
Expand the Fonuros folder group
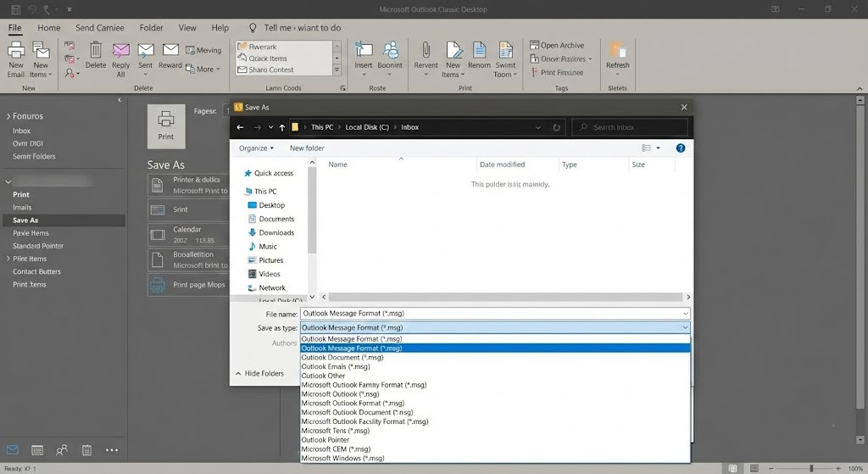pyautogui.click(x=8, y=116)
